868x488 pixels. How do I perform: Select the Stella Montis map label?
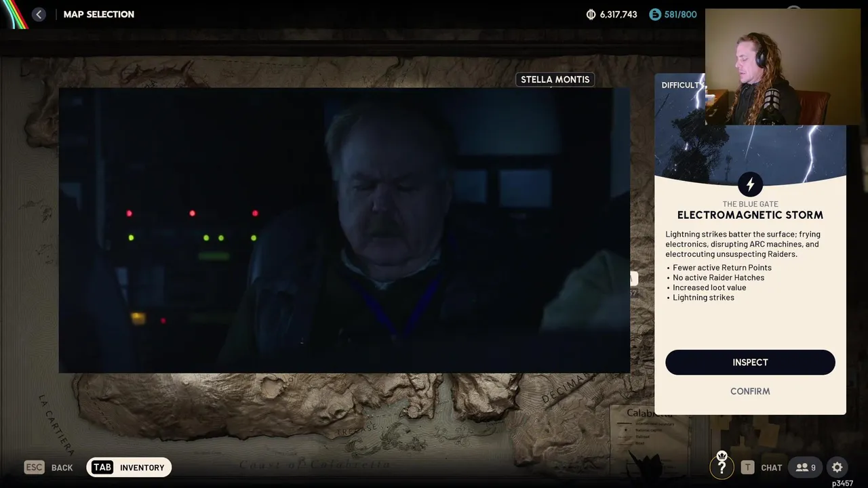(x=555, y=79)
